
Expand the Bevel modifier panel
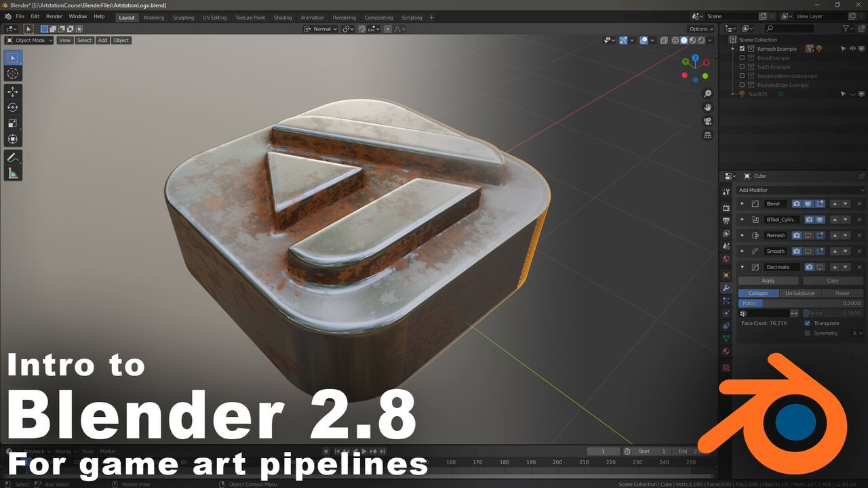(x=742, y=203)
